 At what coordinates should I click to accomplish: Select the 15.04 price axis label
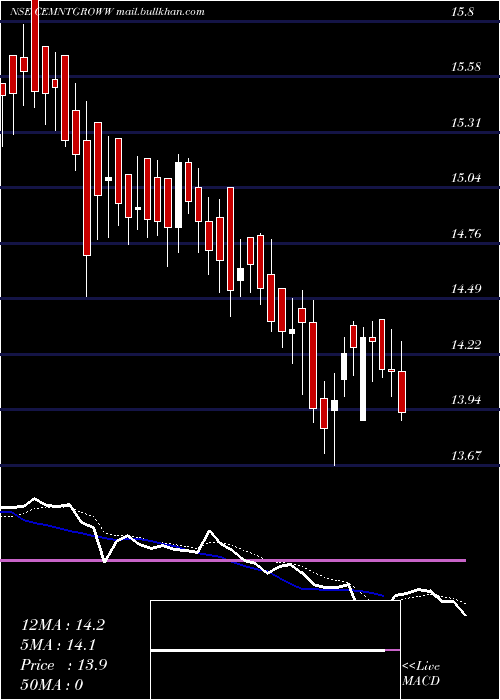pos(466,179)
